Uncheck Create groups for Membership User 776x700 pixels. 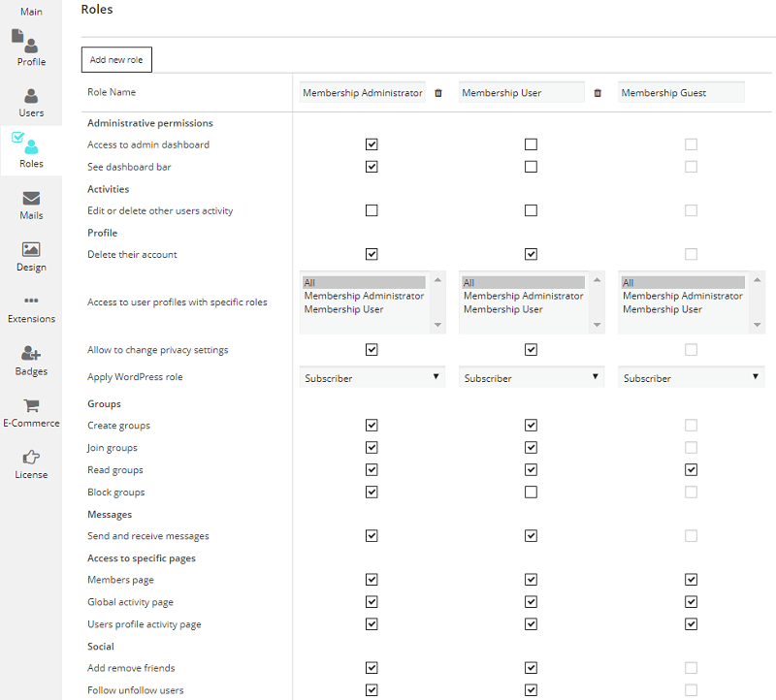[531, 426]
